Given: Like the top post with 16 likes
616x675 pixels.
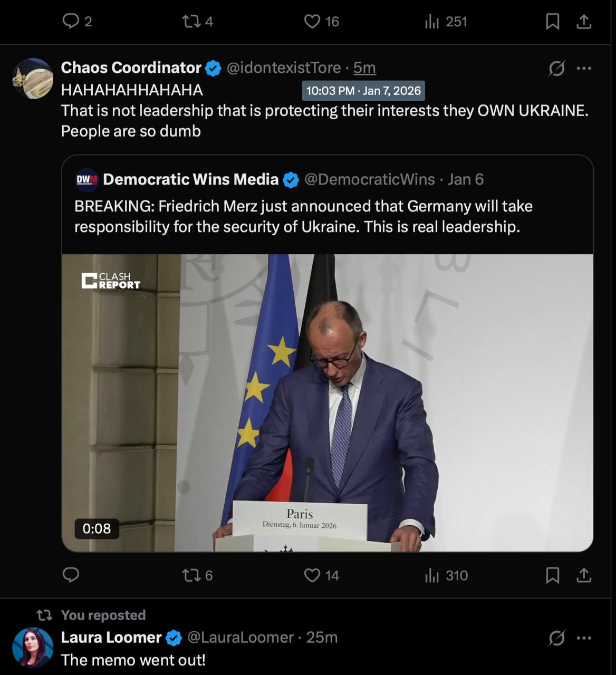Looking at the screenshot, I should 312,21.
